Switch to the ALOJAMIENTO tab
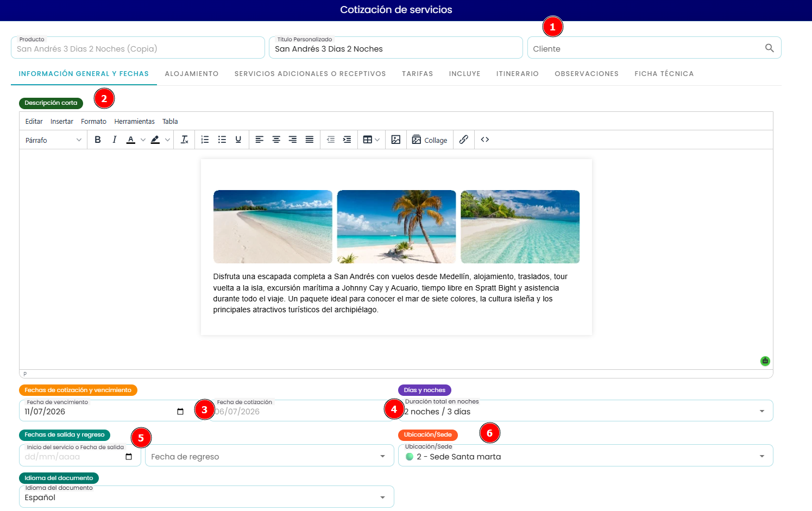 pyautogui.click(x=192, y=74)
